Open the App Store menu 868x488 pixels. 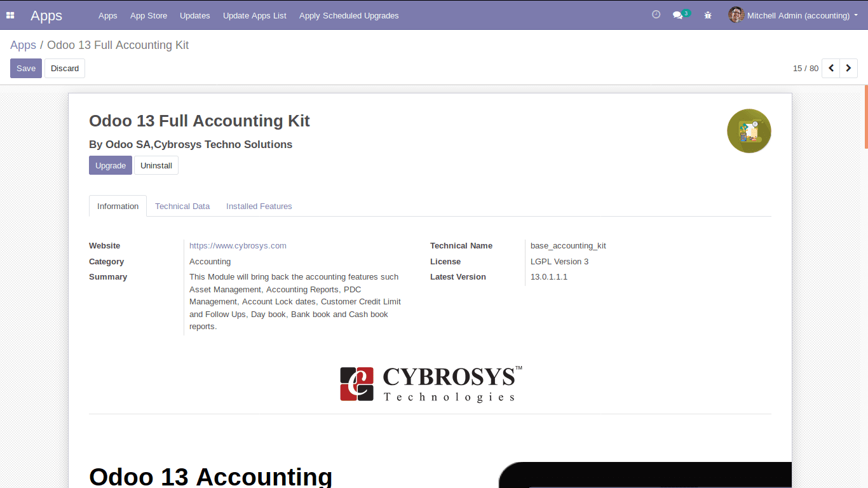pyautogui.click(x=149, y=16)
